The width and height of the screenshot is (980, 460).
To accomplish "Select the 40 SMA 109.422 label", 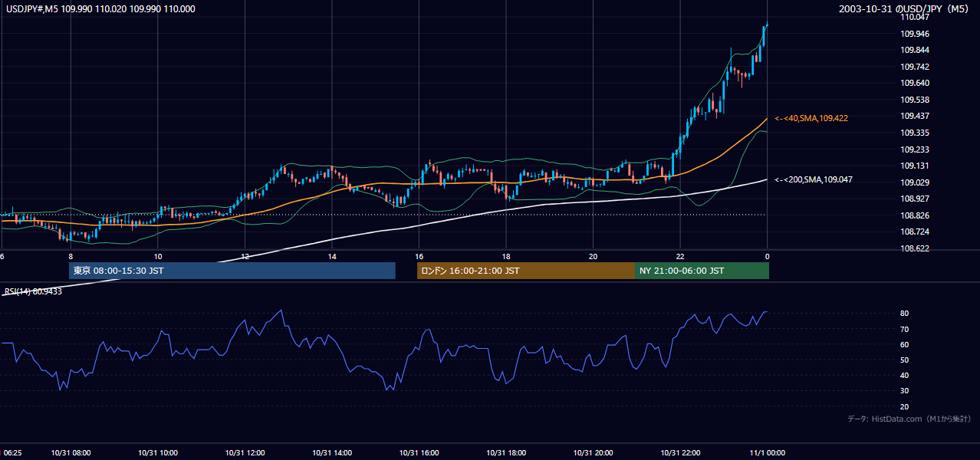I will coord(811,118).
